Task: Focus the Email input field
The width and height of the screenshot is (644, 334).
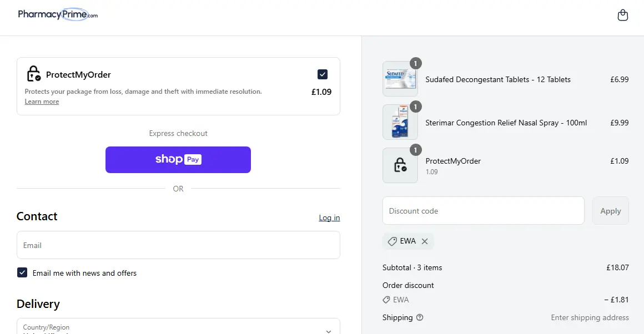Action: tap(178, 245)
